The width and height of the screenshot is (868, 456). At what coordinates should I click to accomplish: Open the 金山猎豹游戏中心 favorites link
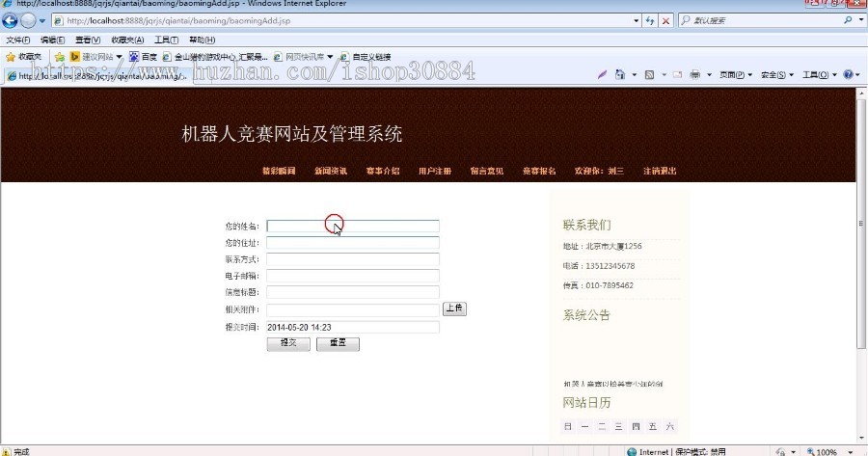215,57
